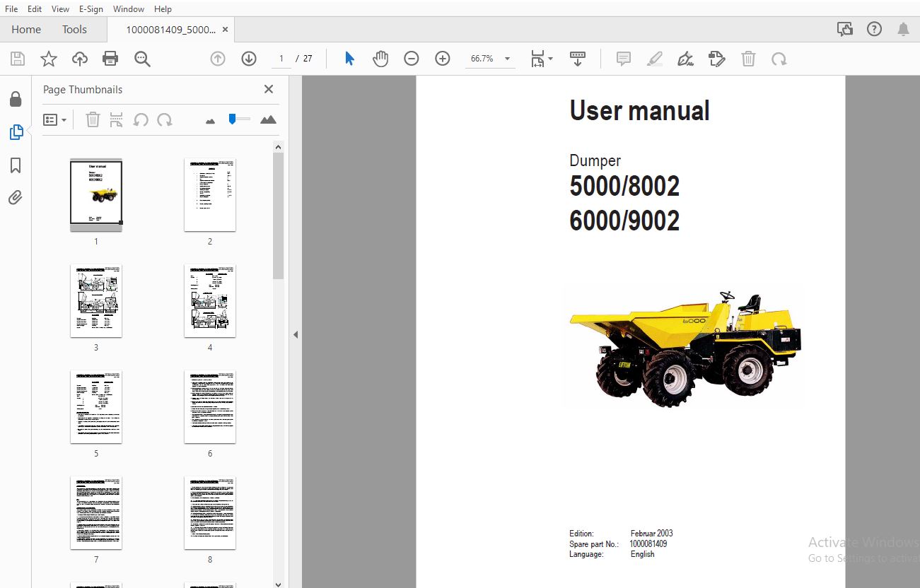Go to next page arrow
The image size is (920, 588).
pos(249,59)
